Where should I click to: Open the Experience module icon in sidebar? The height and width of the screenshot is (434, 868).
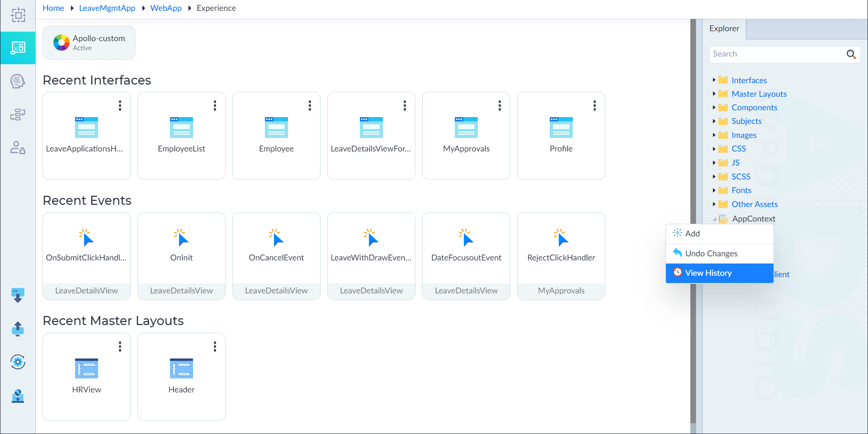point(18,48)
